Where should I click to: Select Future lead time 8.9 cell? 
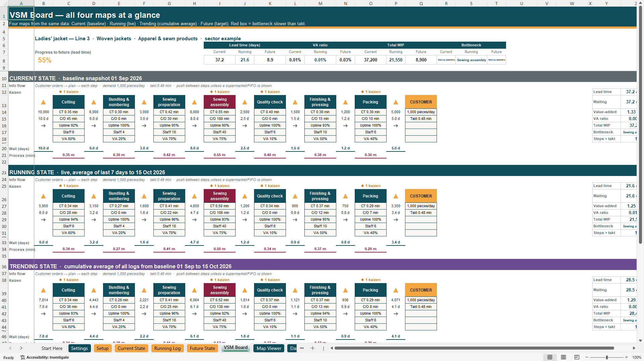click(270, 60)
